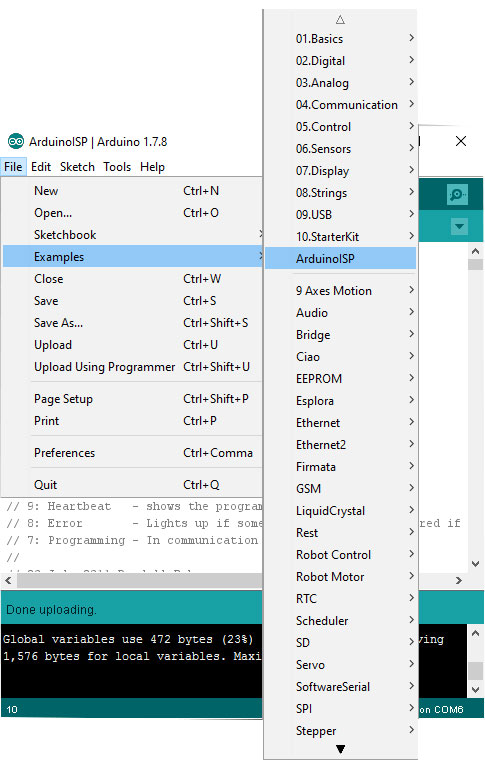Open Firmata library examples

click(341, 467)
